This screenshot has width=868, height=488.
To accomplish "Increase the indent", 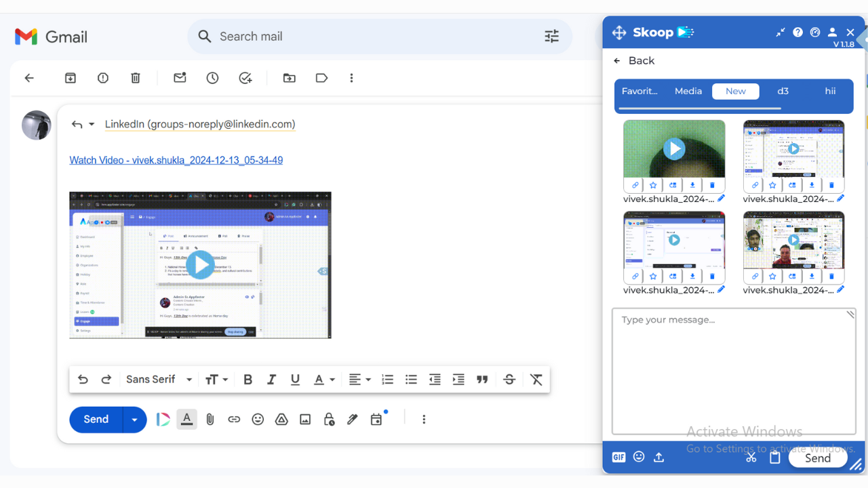I will [458, 380].
